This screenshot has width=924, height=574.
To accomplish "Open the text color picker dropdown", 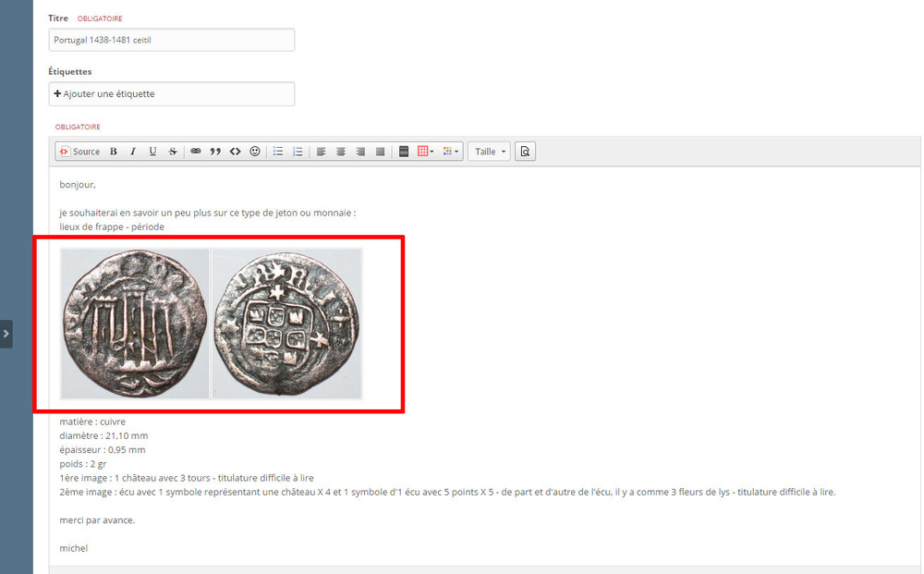I will click(x=450, y=152).
